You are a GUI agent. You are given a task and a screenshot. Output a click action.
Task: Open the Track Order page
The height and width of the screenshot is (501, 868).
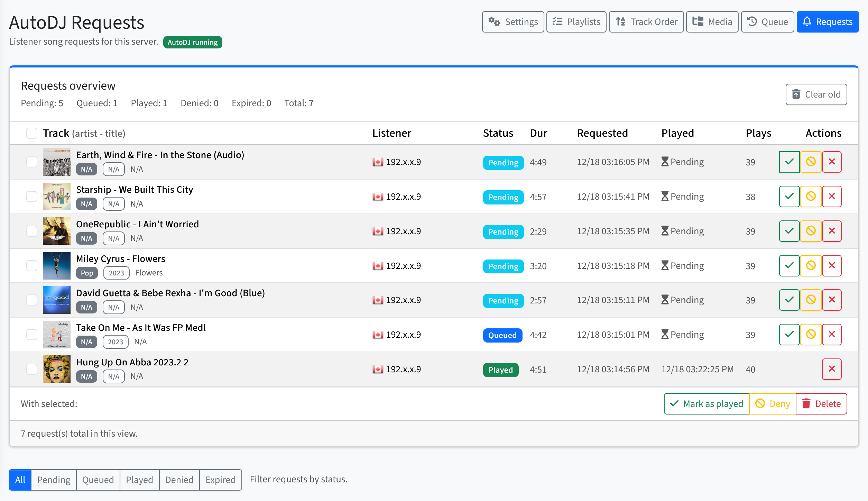tap(646, 22)
